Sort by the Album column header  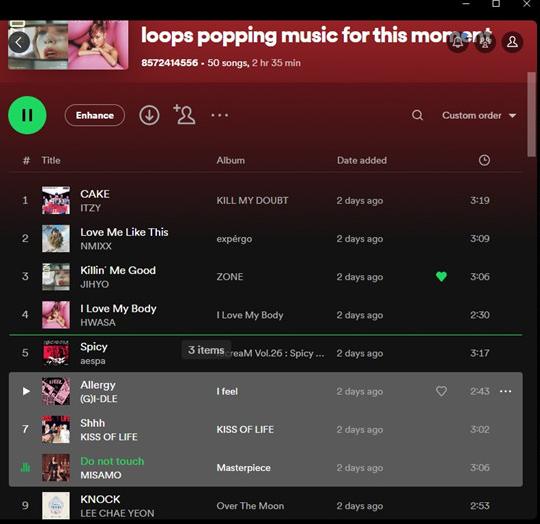231,160
